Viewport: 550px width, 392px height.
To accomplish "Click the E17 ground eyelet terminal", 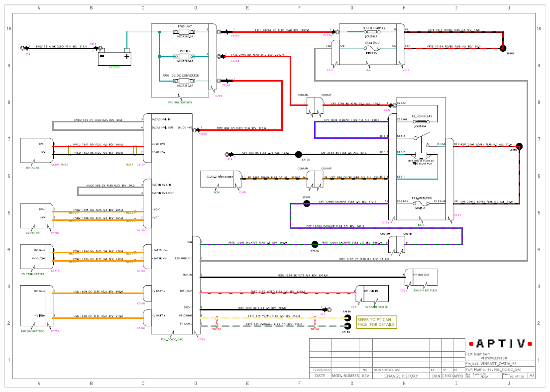I will point(328,309).
